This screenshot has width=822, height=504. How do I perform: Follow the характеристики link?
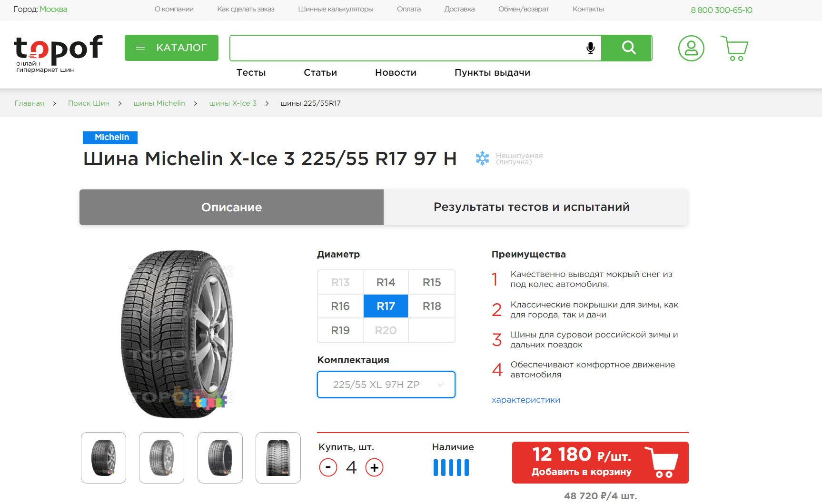click(x=525, y=400)
